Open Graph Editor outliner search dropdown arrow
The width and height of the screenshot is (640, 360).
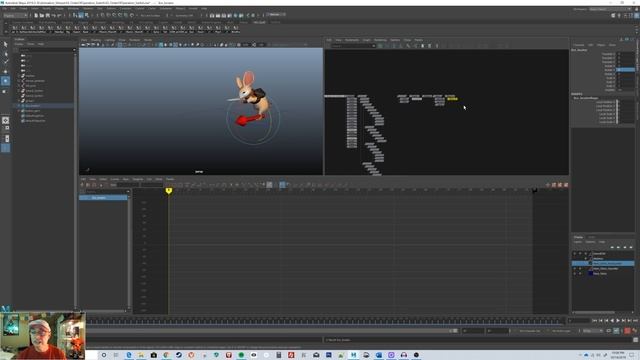tap(128, 191)
